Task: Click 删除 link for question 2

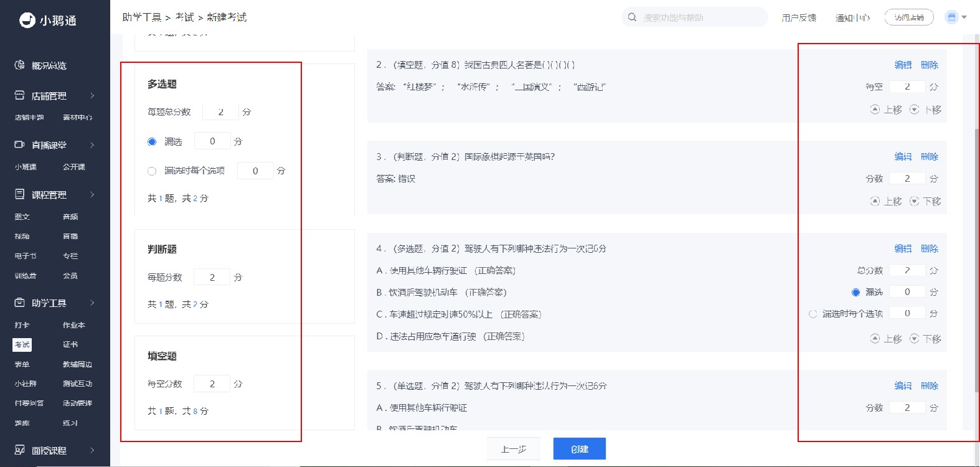Action: pyautogui.click(x=930, y=65)
